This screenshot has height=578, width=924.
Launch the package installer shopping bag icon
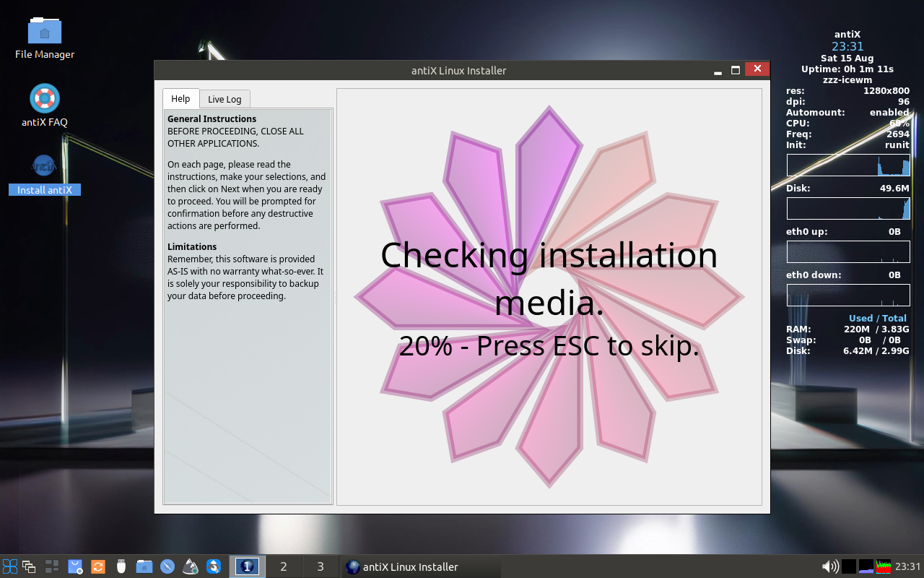click(x=75, y=566)
